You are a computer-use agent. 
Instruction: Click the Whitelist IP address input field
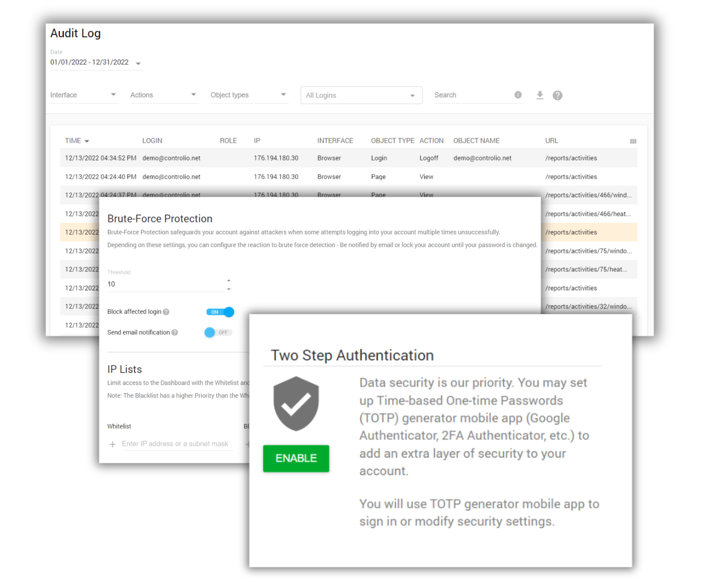click(177, 444)
